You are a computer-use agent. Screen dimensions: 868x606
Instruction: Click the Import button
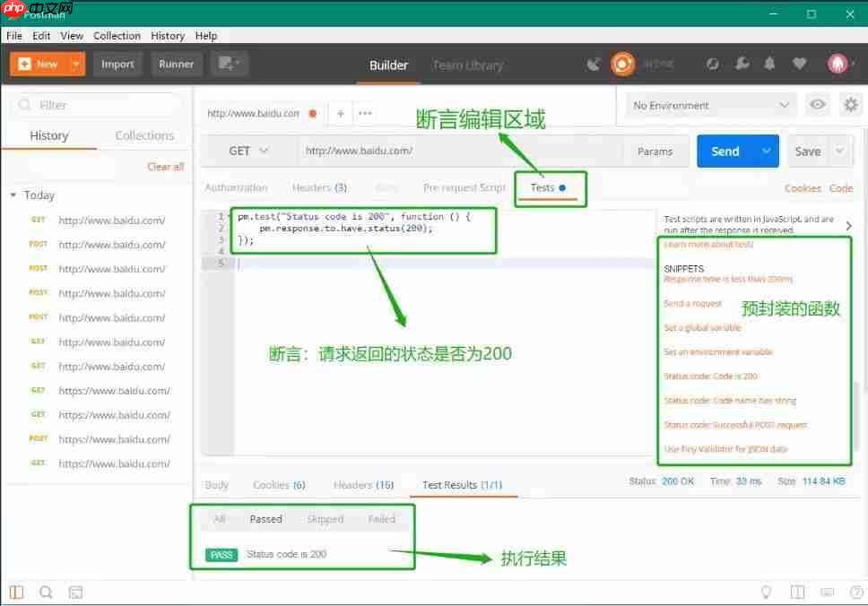click(x=117, y=65)
